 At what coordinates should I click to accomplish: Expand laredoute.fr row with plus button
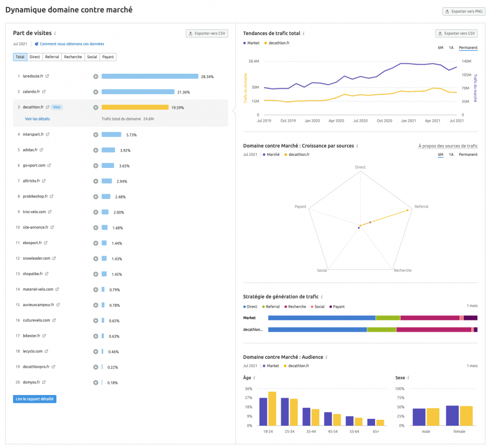click(x=96, y=77)
